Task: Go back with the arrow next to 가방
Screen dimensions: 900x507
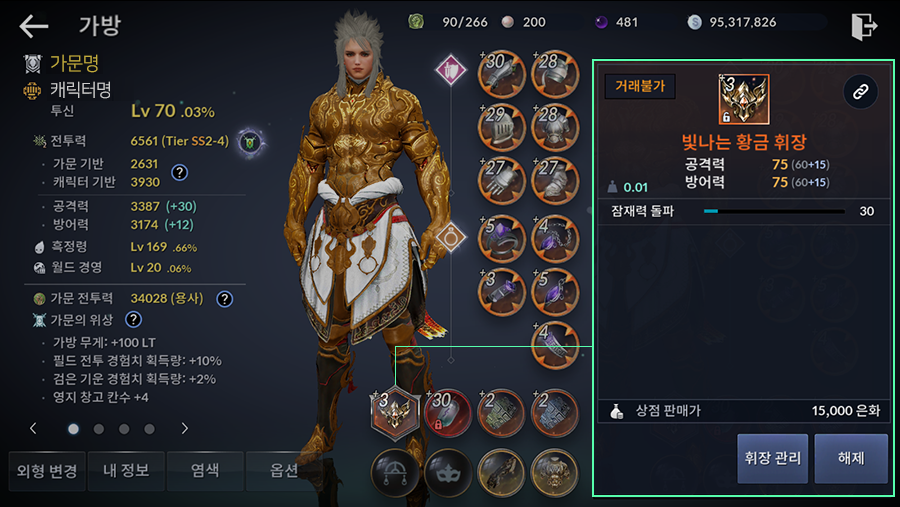Action: click(x=33, y=26)
